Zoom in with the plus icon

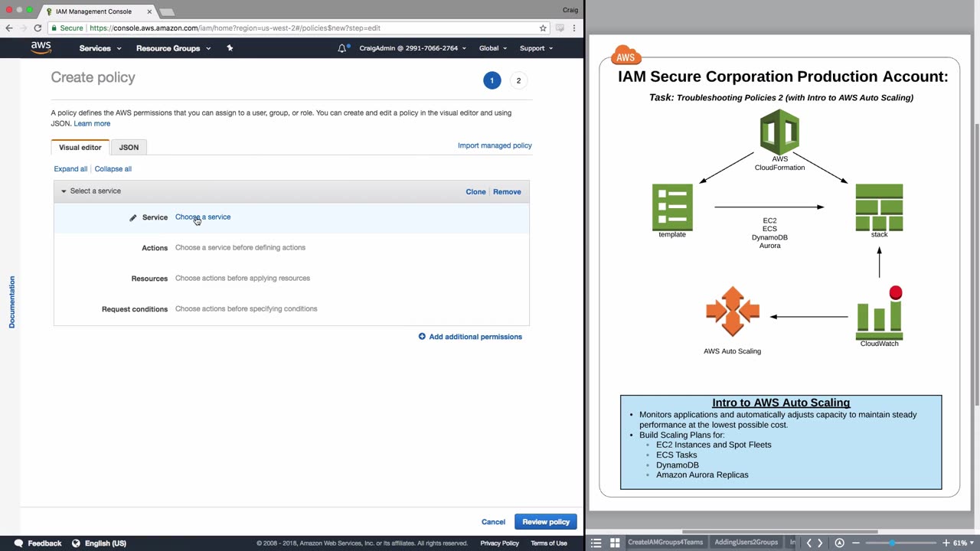point(946,543)
